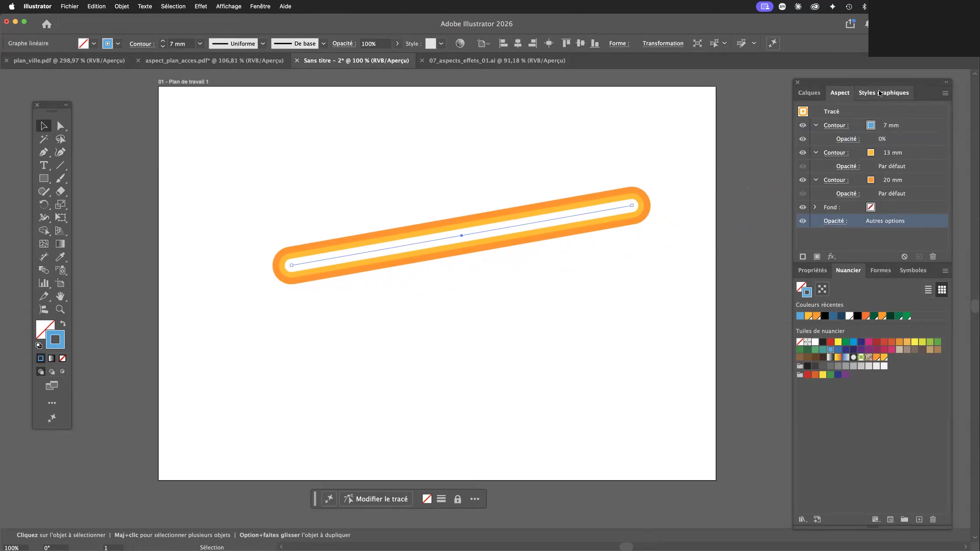Swap fill and stroke colors

coord(63,324)
